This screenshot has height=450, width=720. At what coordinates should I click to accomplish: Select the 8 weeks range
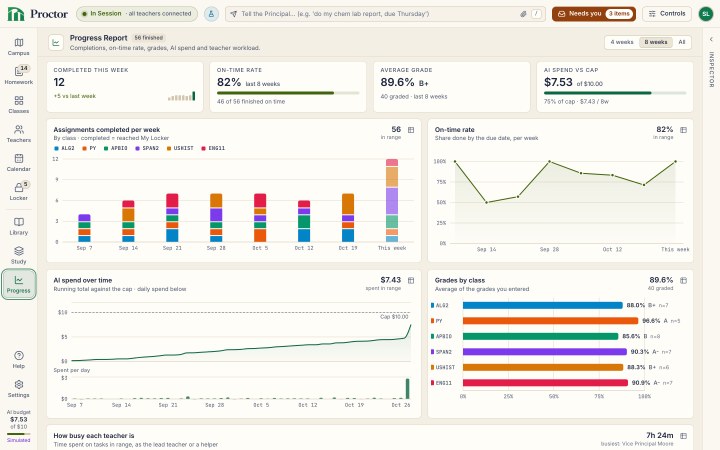tap(656, 42)
